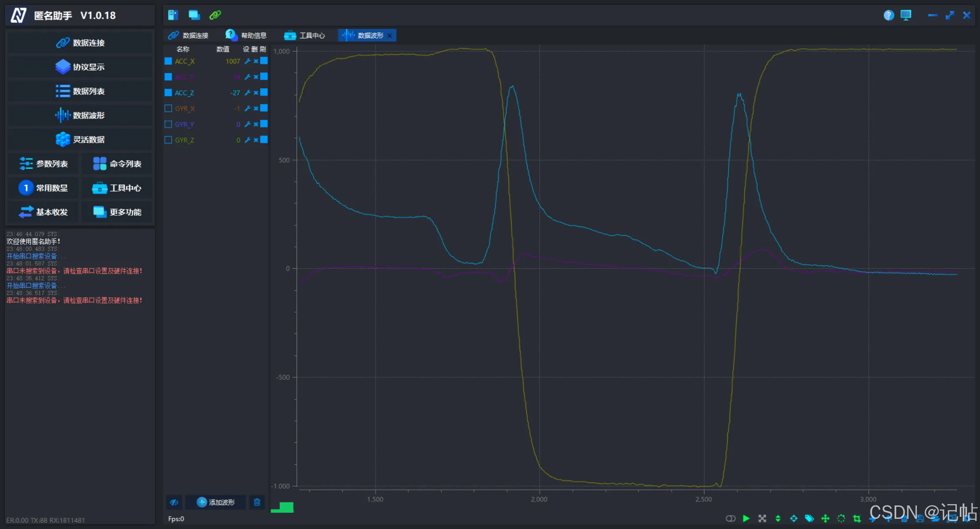Open 协议显示 in the left sidebar

pyautogui.click(x=80, y=67)
